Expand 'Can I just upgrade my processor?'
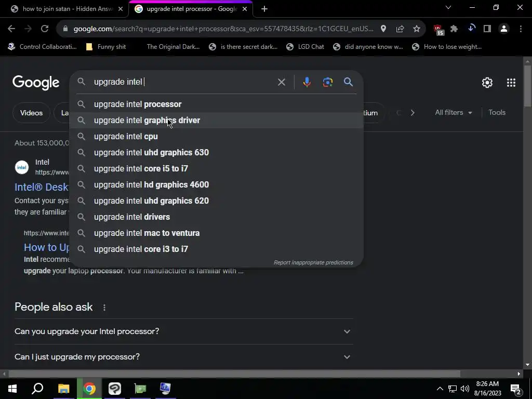The image size is (532, 399). click(x=183, y=356)
